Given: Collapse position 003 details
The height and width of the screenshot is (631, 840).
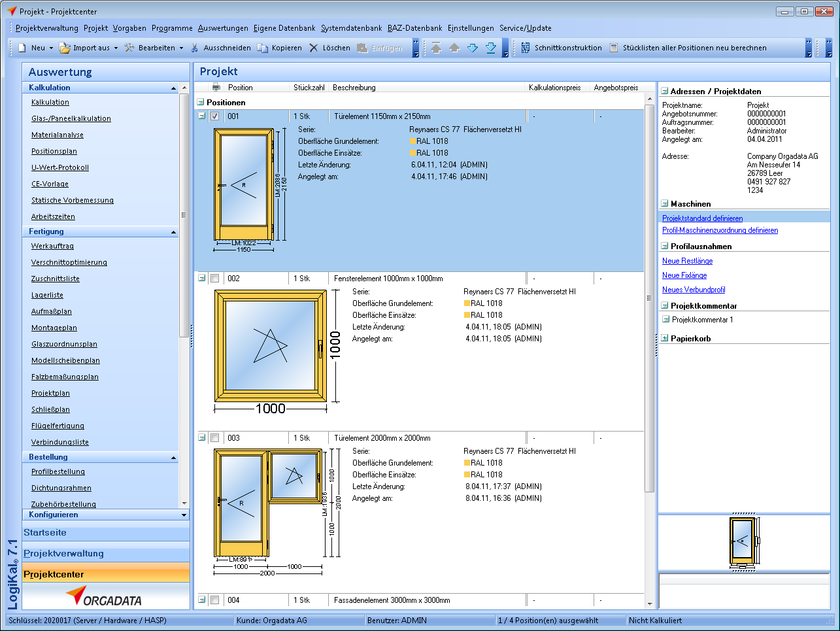Looking at the screenshot, I should pyautogui.click(x=202, y=437).
